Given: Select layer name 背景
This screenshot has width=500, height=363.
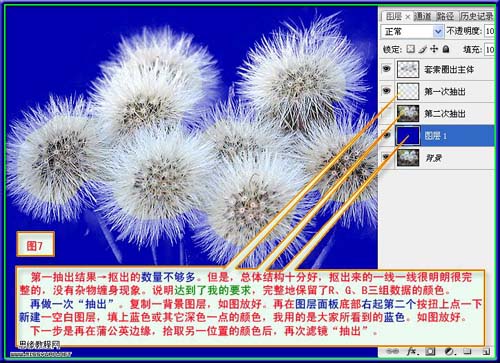Looking at the screenshot, I should (x=433, y=158).
